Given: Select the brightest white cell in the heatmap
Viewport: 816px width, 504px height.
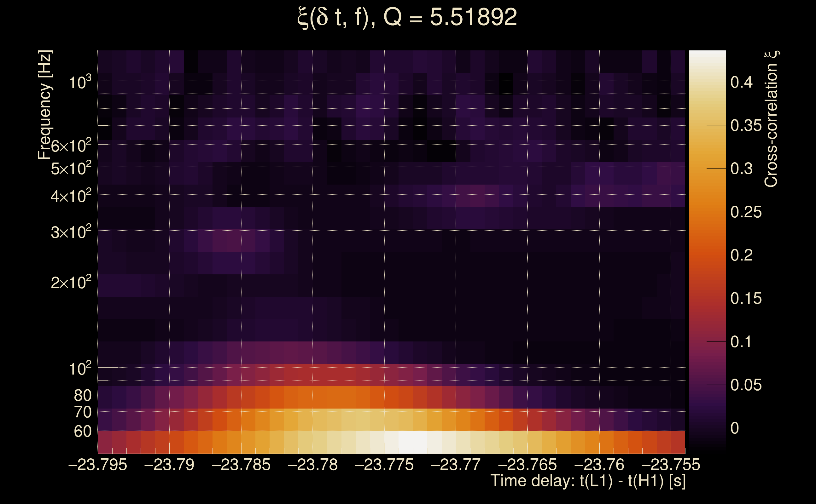Looking at the screenshot, I should (413, 442).
